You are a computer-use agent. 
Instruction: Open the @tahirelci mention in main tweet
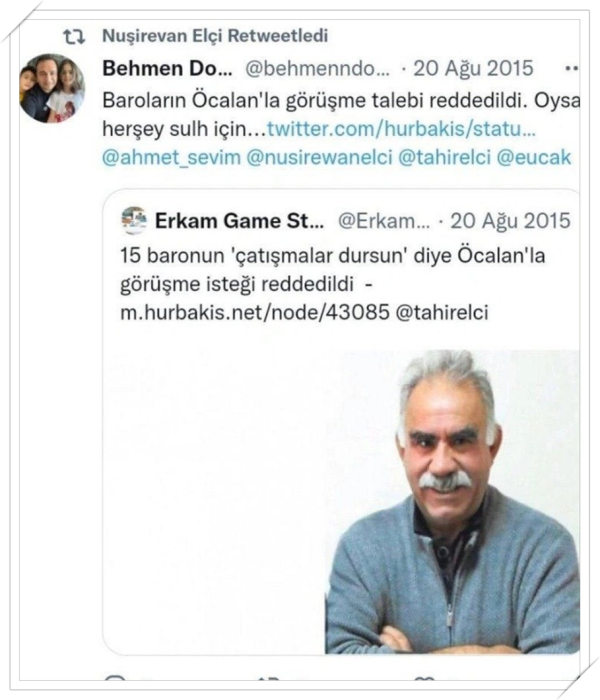tap(444, 158)
